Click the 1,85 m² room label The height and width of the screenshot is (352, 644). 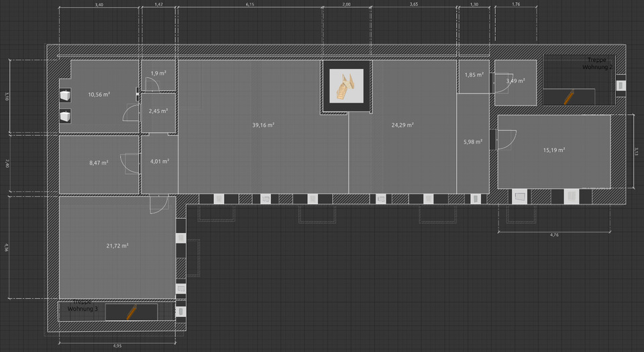pyautogui.click(x=474, y=75)
